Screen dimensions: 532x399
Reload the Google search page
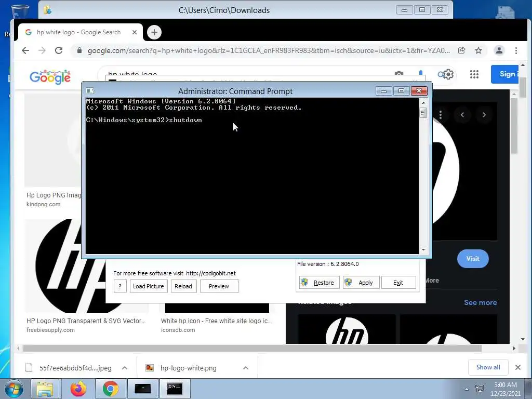point(59,50)
